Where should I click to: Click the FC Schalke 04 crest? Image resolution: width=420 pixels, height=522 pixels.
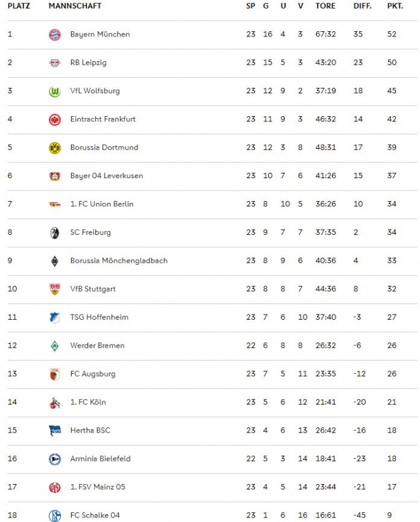pyautogui.click(x=55, y=515)
